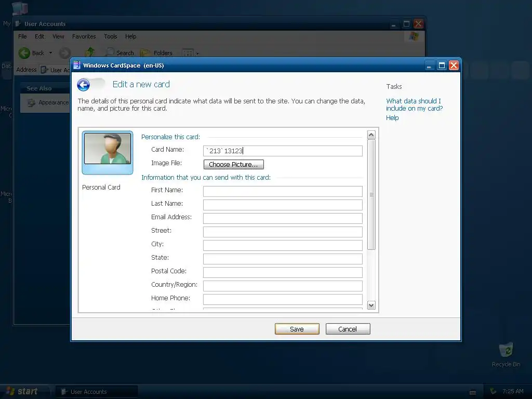532x399 pixels.
Task: Click the clock in system tray
Action: [513, 392]
